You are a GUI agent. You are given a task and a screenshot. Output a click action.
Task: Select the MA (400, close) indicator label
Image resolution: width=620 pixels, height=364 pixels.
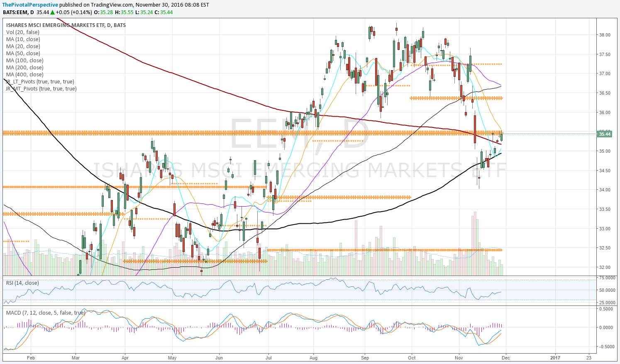[x=25, y=75]
